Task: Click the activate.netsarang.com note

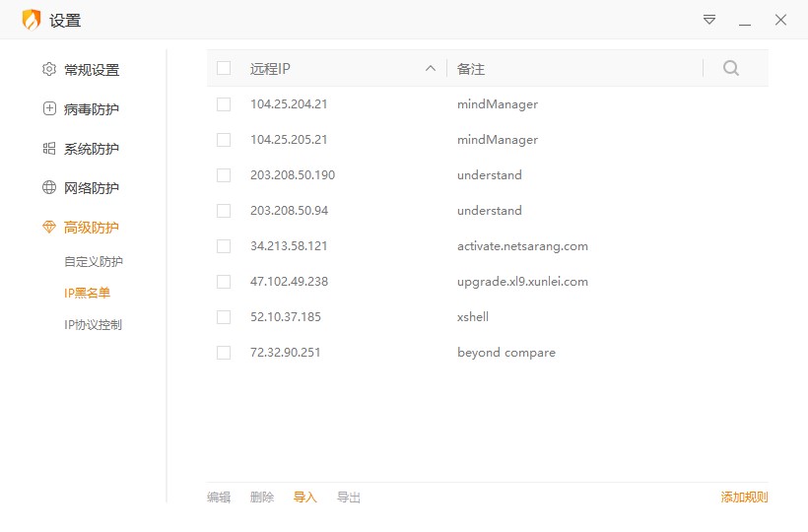Action: [522, 246]
